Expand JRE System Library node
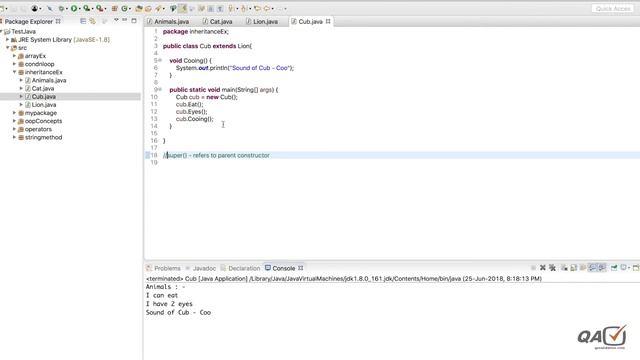Screen dimensions: 640x360 pyautogui.click(x=7, y=40)
